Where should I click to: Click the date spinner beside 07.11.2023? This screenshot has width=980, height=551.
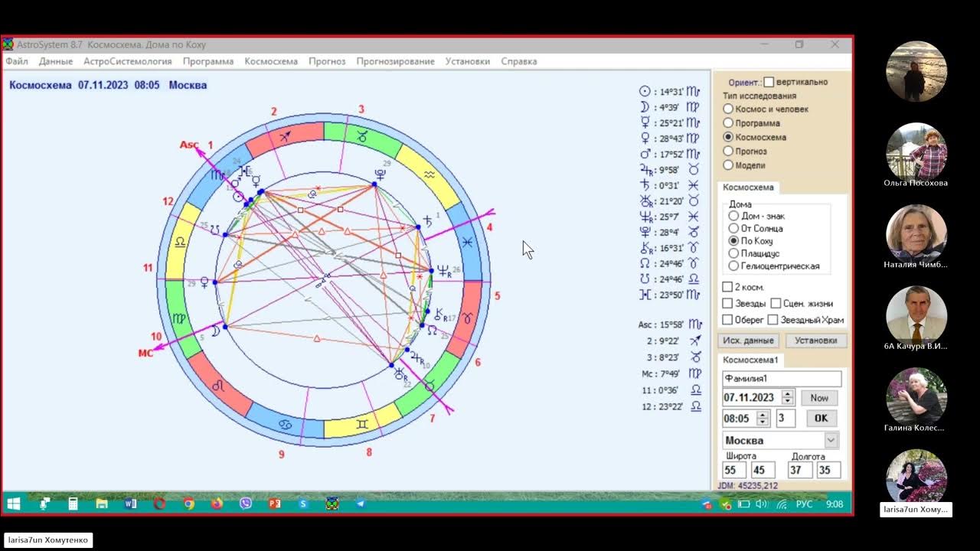[788, 397]
